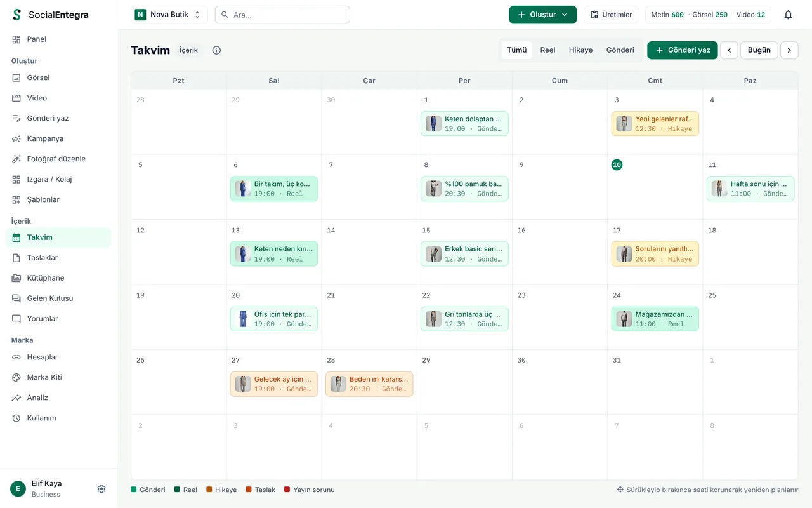Expand the Oluştur dropdown button

pos(542,15)
